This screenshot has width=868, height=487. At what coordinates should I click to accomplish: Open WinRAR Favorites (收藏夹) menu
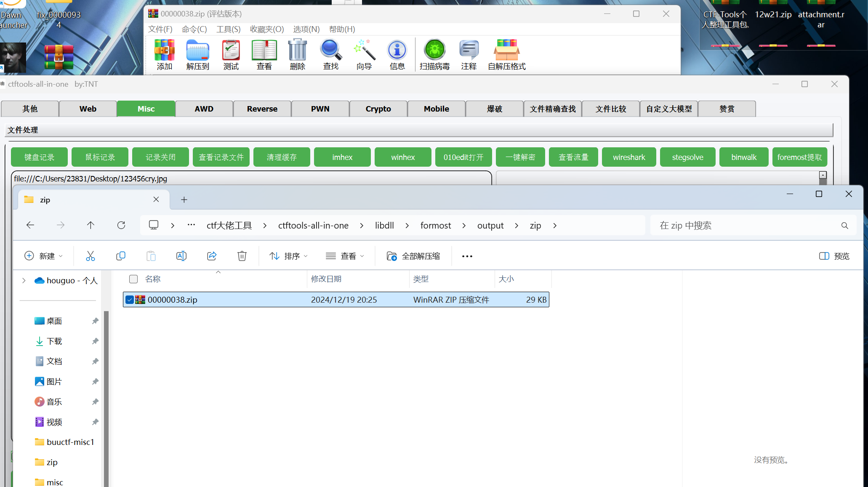click(267, 29)
